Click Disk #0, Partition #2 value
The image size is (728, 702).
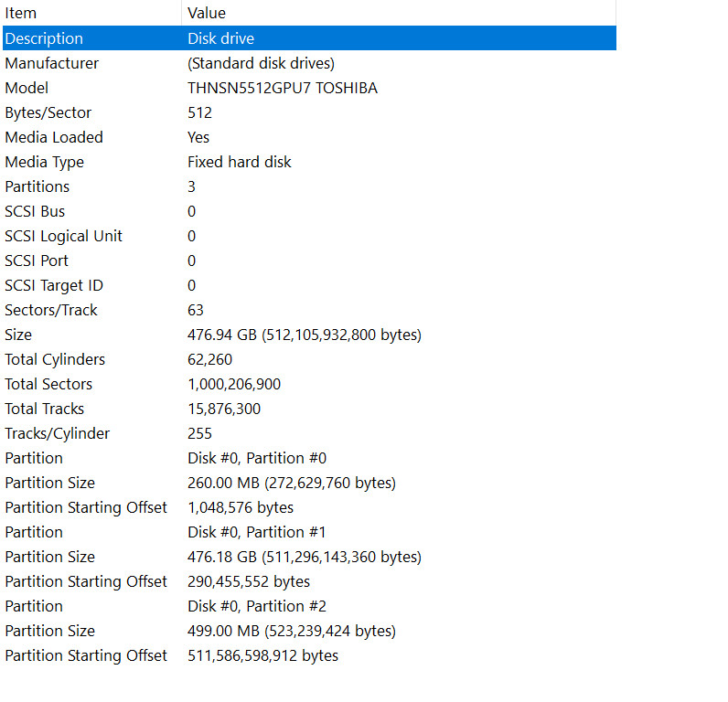[257, 606]
